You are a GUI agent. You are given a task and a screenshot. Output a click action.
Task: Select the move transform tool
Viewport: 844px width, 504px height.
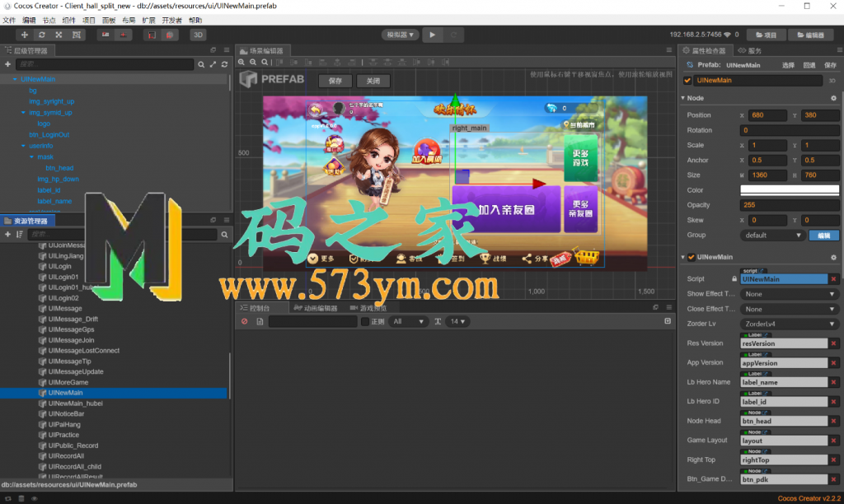click(24, 35)
